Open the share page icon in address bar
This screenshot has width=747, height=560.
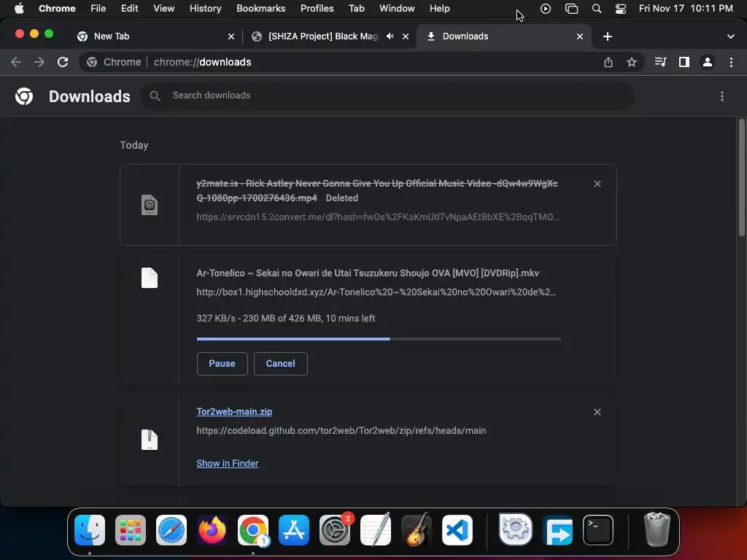tap(608, 62)
